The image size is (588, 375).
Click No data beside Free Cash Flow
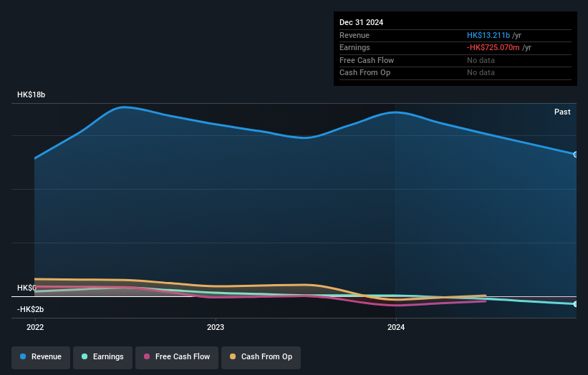481,60
